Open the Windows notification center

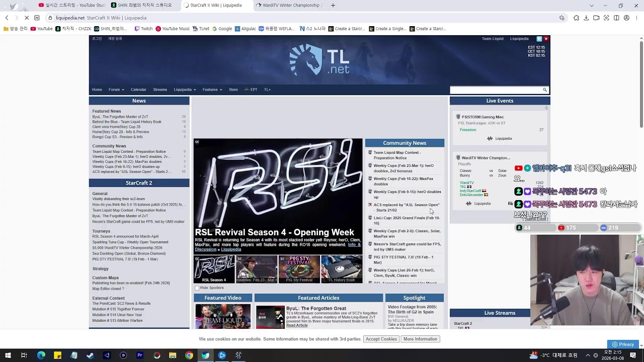[x=633, y=355]
